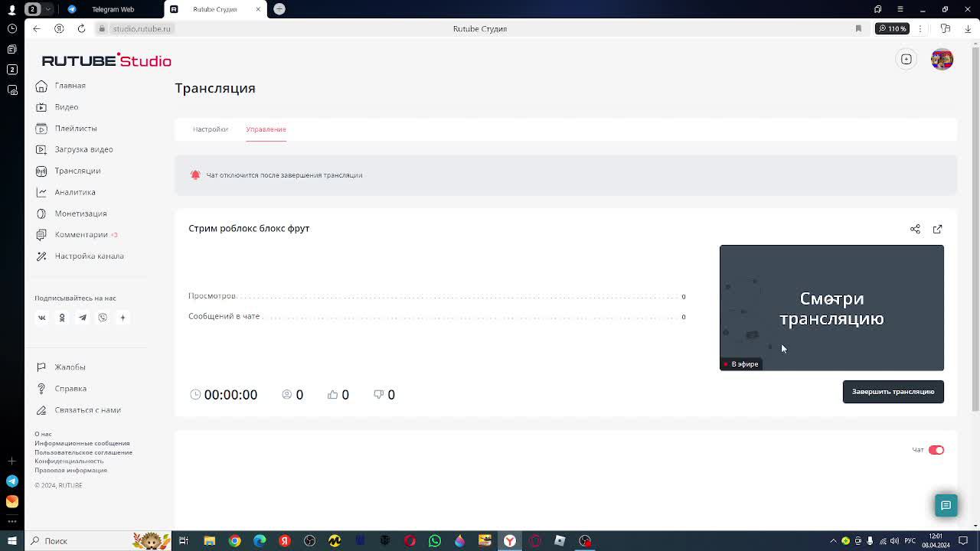
Task: Click the Odnoklassniki social icon
Action: (62, 318)
